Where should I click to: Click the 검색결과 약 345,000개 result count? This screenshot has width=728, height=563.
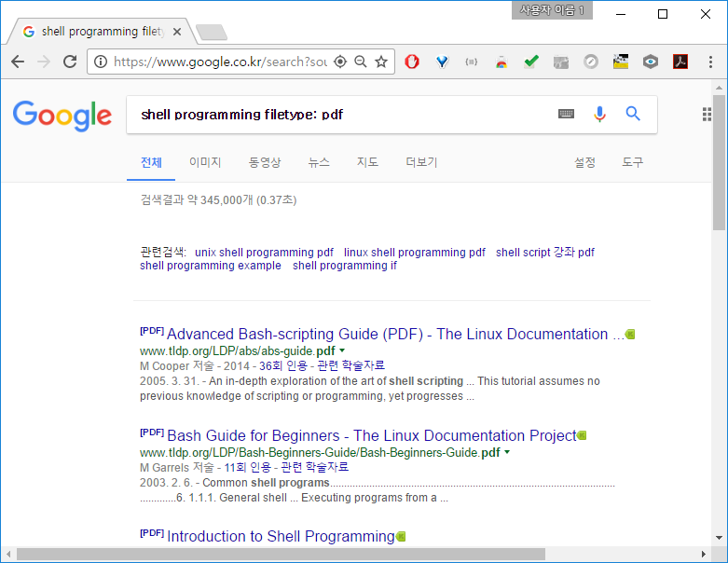click(x=218, y=200)
